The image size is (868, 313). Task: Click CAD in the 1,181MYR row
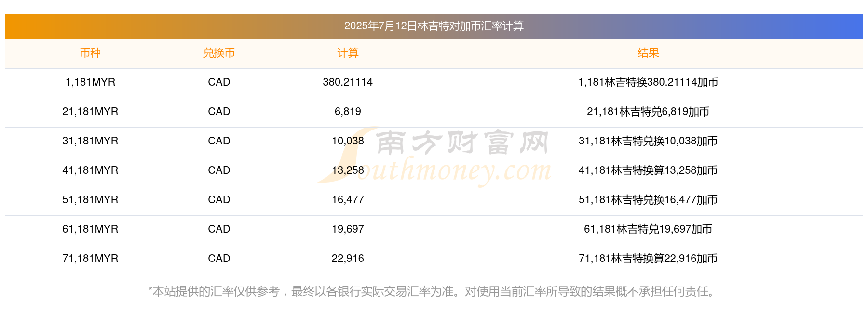tap(219, 82)
